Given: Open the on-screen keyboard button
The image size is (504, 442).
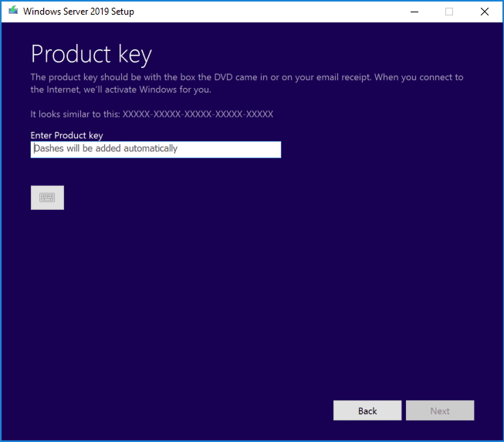Looking at the screenshot, I should (47, 197).
